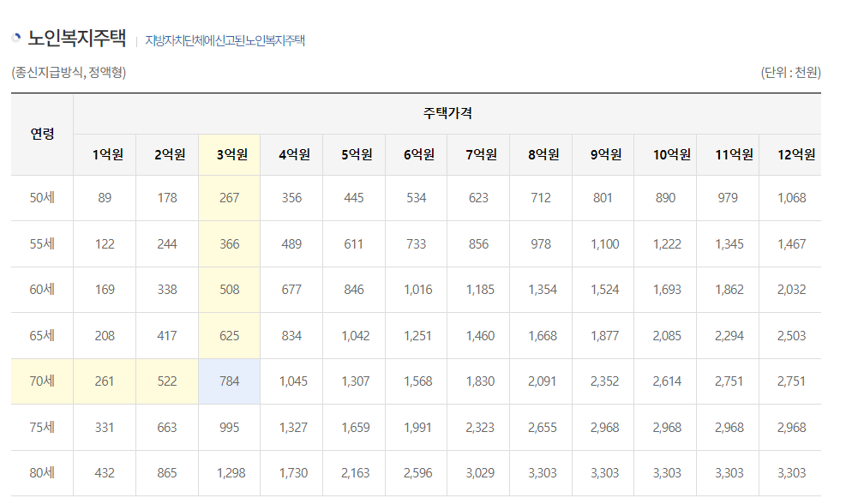Select the cell containing 267
This screenshot has height=504, width=846.
[229, 196]
